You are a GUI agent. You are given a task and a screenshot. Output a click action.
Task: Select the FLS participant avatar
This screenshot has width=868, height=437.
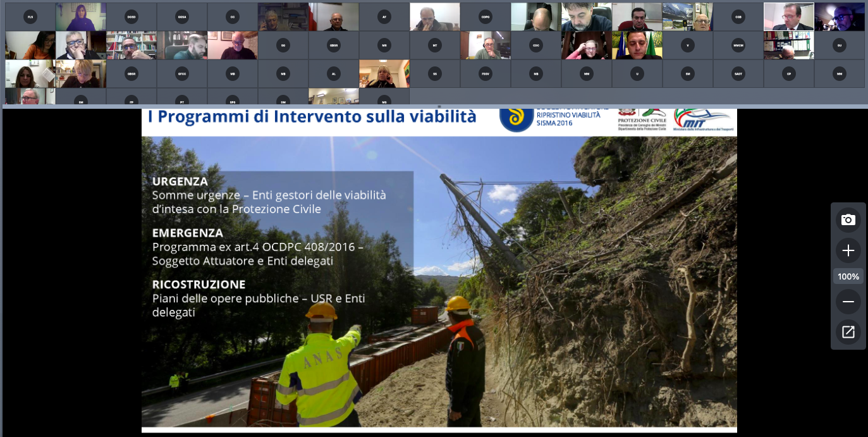tap(30, 17)
